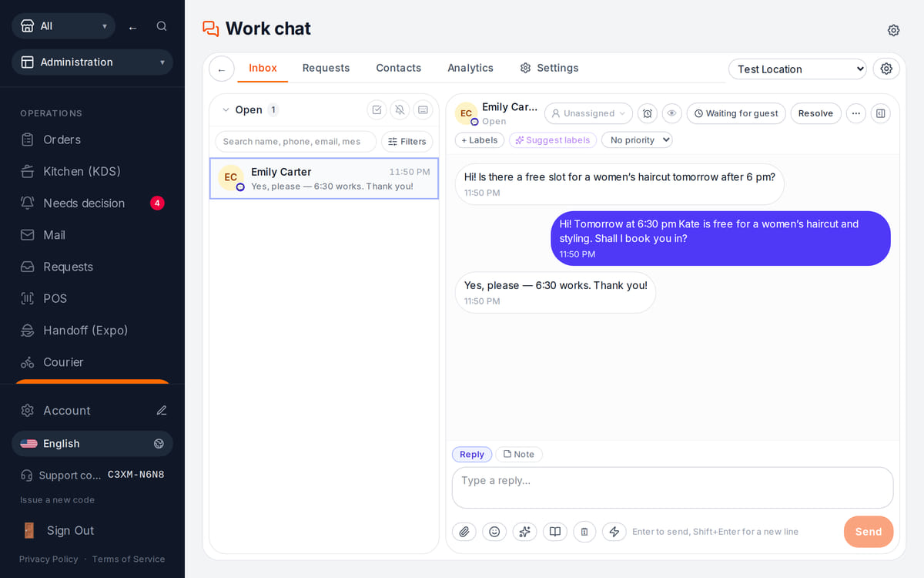Click the snooze alarm clock icon
The height and width of the screenshot is (578, 924).
pyautogui.click(x=648, y=113)
